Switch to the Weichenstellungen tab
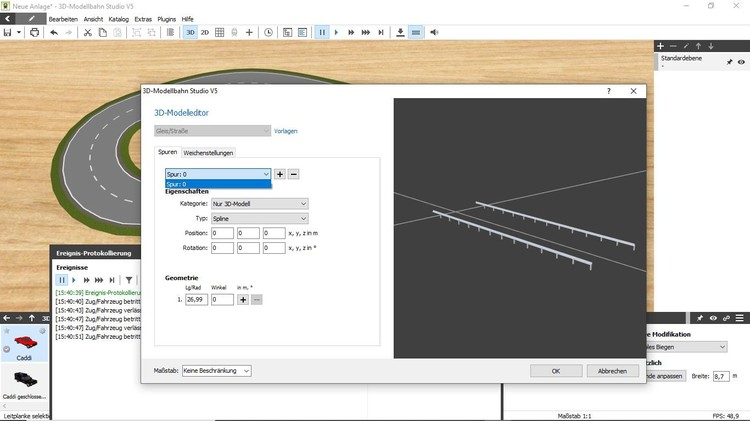This screenshot has height=421, width=750. pos(208,152)
